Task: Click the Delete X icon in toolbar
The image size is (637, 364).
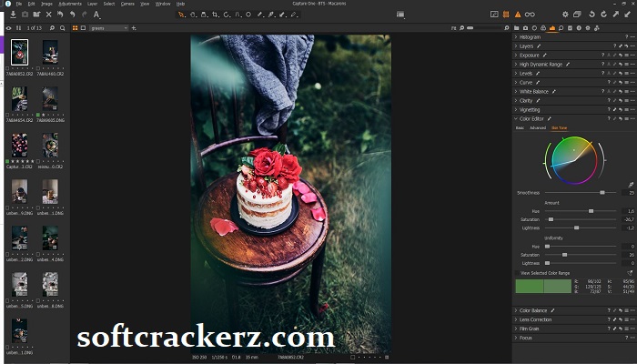Action: 49,15
